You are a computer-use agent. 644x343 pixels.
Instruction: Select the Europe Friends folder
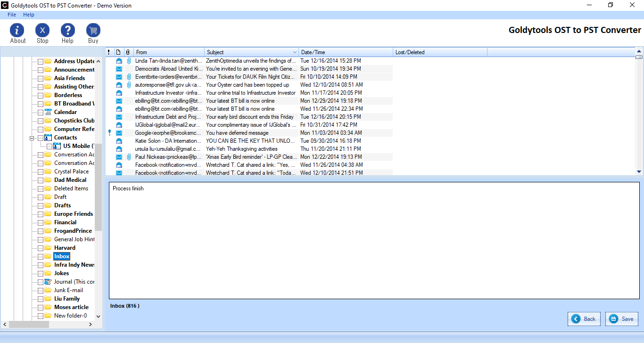[74, 214]
